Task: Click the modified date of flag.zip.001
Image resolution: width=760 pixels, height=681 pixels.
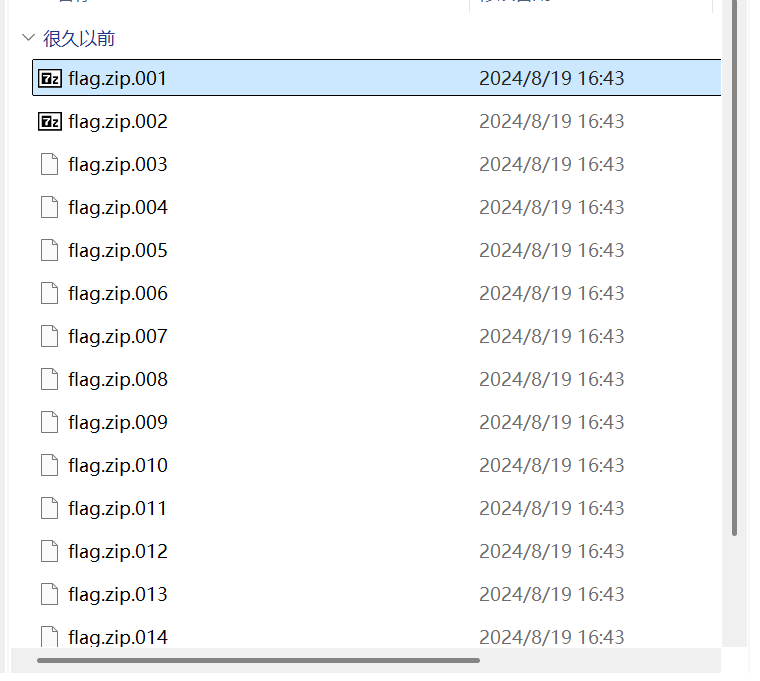Action: [552, 79]
